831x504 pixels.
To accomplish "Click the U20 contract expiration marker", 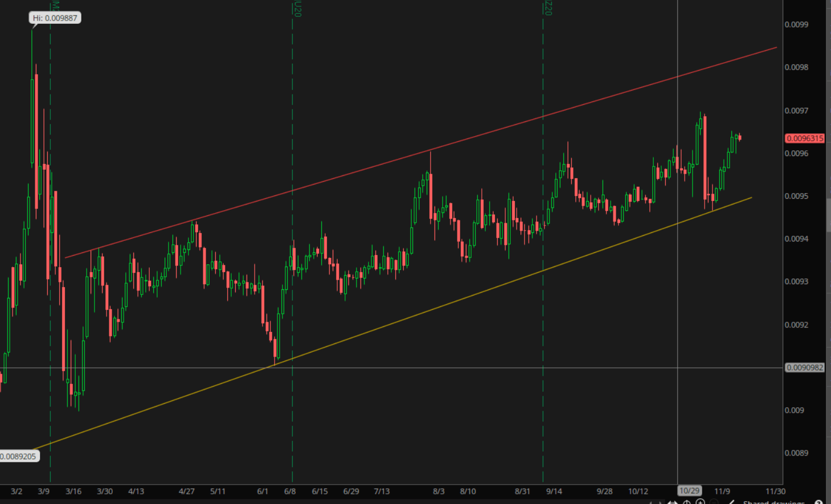I will [297, 9].
